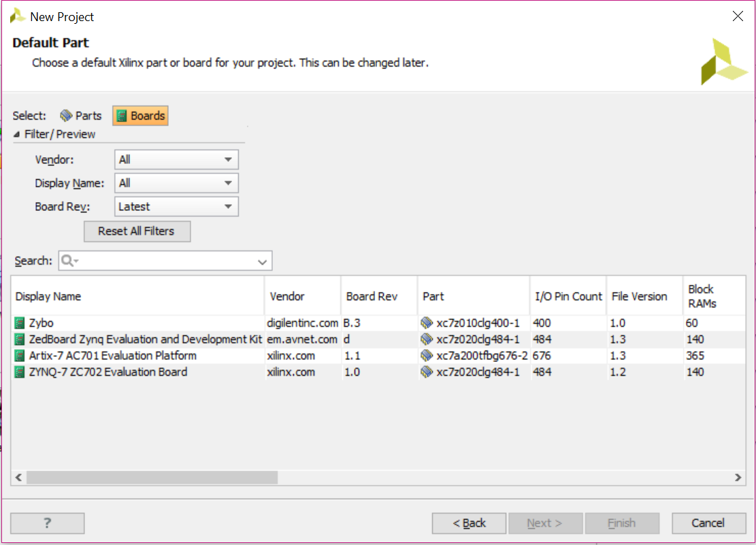Open the Vendor dropdown
This screenshot has height=545, width=756.
click(x=176, y=160)
